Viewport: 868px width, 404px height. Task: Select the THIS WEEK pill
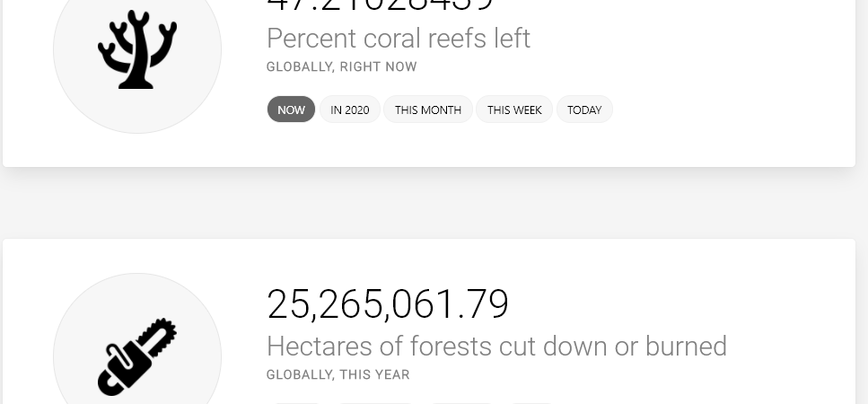coord(514,110)
